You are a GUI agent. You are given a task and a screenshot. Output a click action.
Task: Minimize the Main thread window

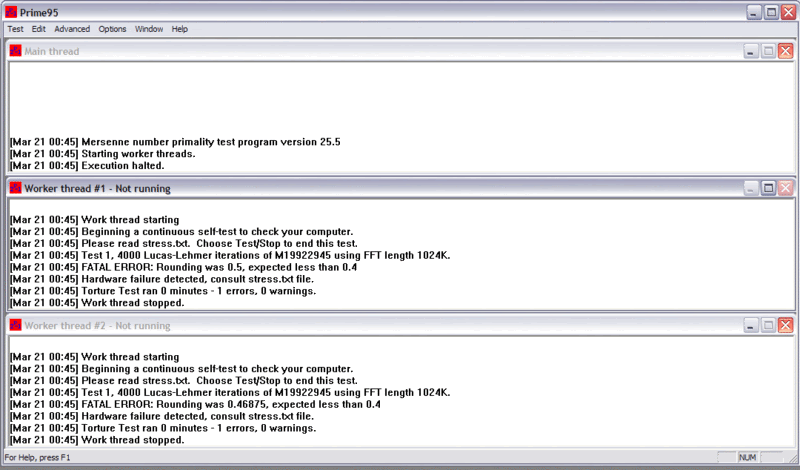pyautogui.click(x=750, y=51)
